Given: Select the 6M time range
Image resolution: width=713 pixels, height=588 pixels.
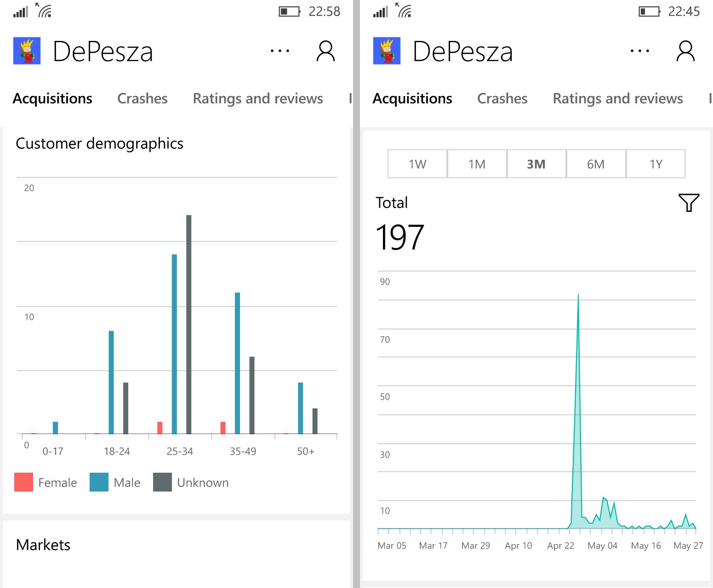Looking at the screenshot, I should [596, 164].
